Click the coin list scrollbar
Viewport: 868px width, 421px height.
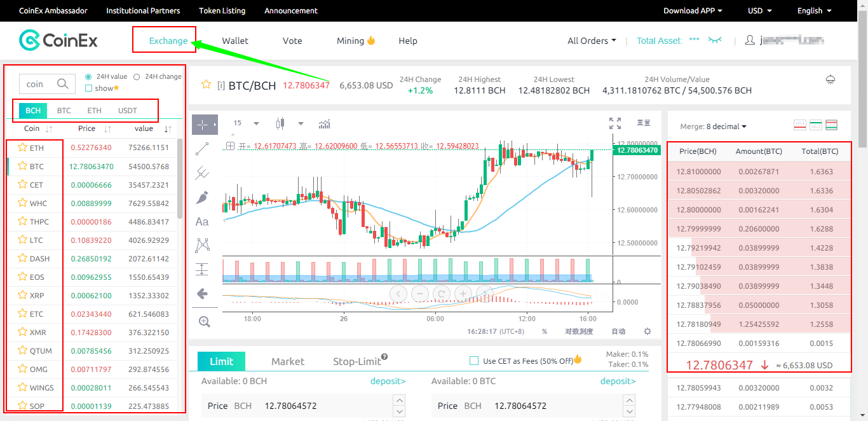pyautogui.click(x=179, y=178)
